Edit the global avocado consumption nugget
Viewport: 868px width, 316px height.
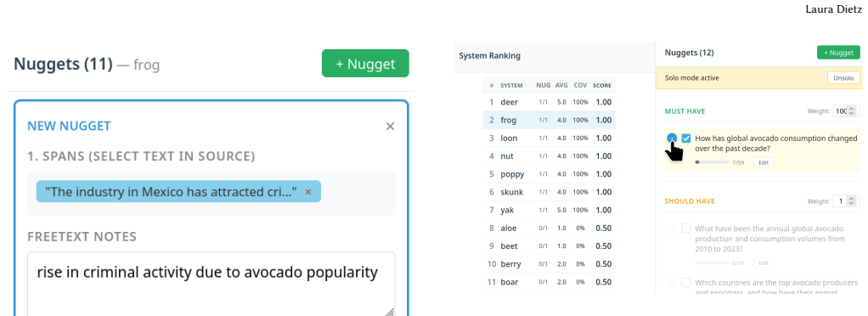tap(764, 163)
